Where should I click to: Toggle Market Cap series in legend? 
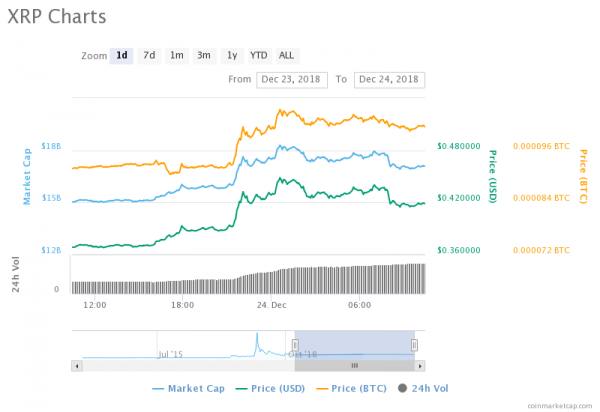click(x=188, y=389)
